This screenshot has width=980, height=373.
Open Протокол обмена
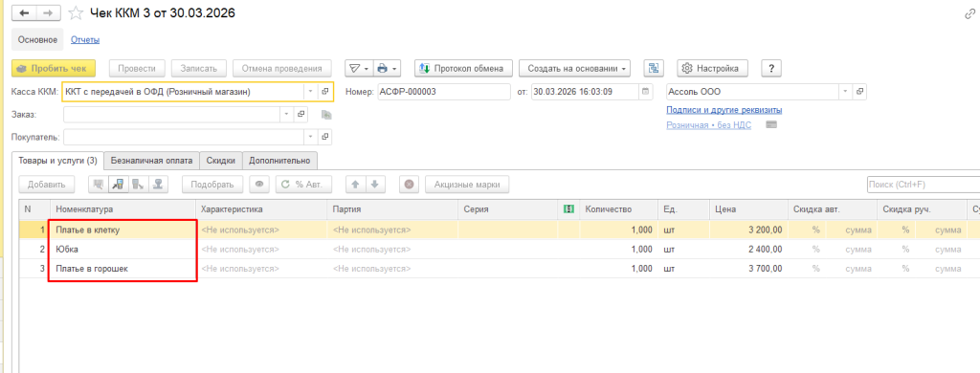tap(464, 68)
